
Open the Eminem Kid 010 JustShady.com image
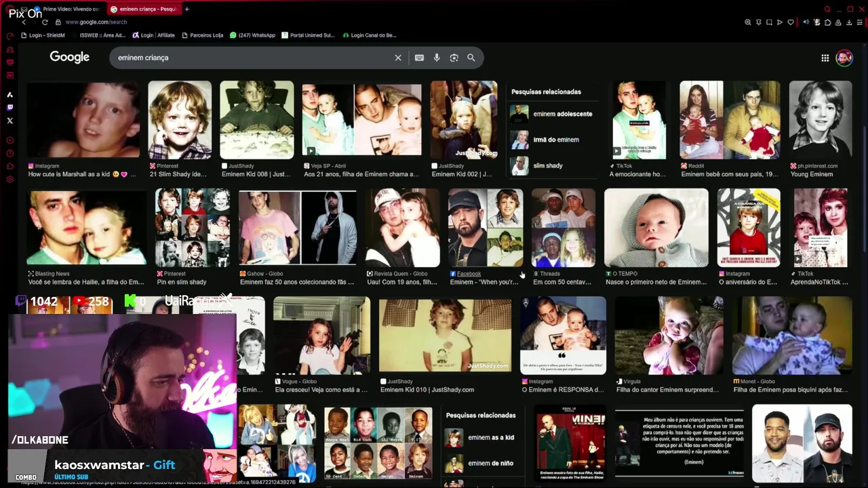point(446,336)
